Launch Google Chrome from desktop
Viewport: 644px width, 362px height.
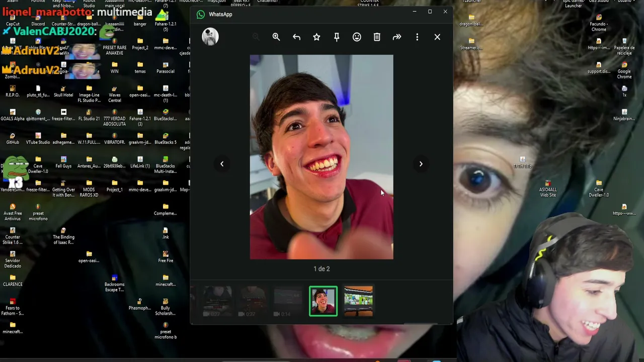tap(624, 70)
